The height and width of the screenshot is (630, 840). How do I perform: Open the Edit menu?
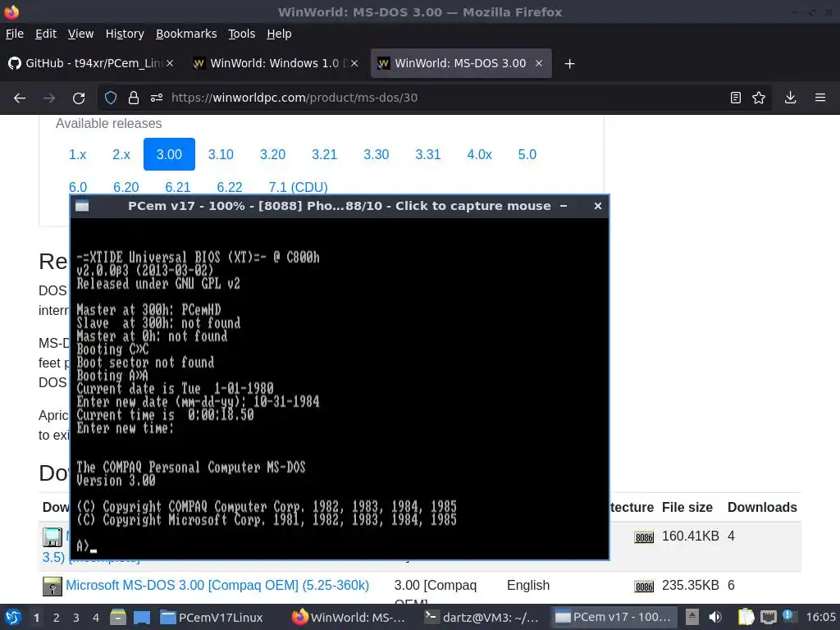click(46, 34)
